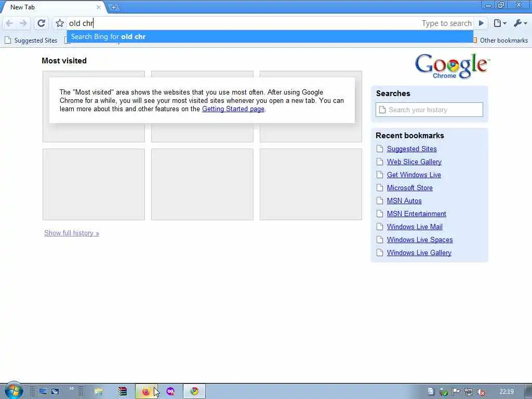Open the wrench tools menu
The width and height of the screenshot is (532, 399).
(x=521, y=23)
